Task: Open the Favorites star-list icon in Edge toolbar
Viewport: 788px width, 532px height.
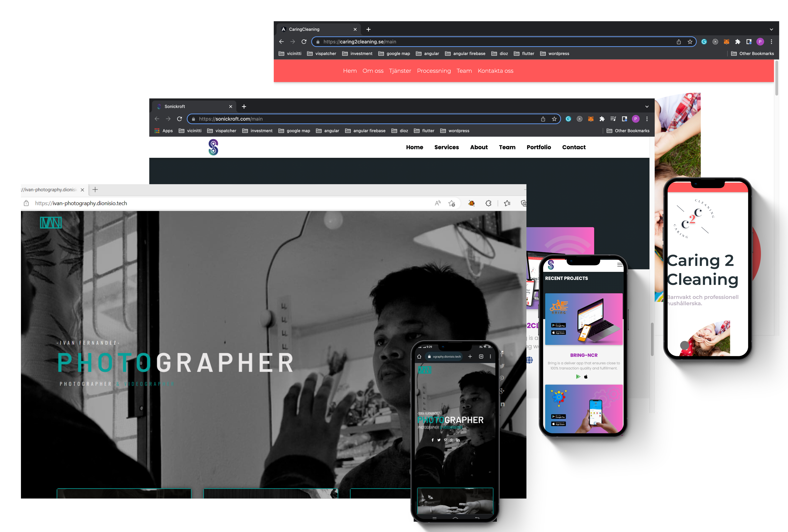Action: [x=507, y=203]
